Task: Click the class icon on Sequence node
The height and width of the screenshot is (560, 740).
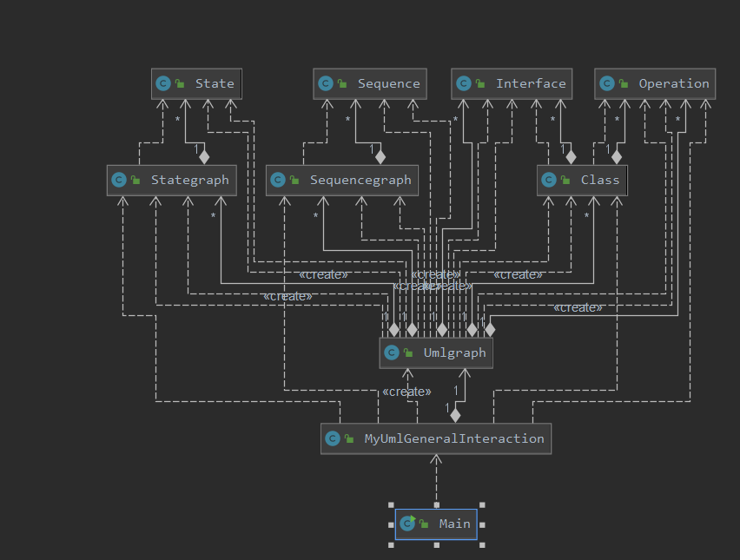Action: tap(326, 84)
